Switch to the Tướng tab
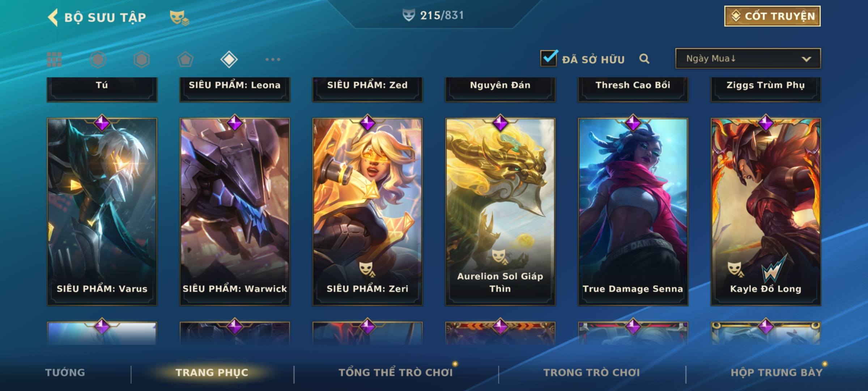 click(x=65, y=372)
